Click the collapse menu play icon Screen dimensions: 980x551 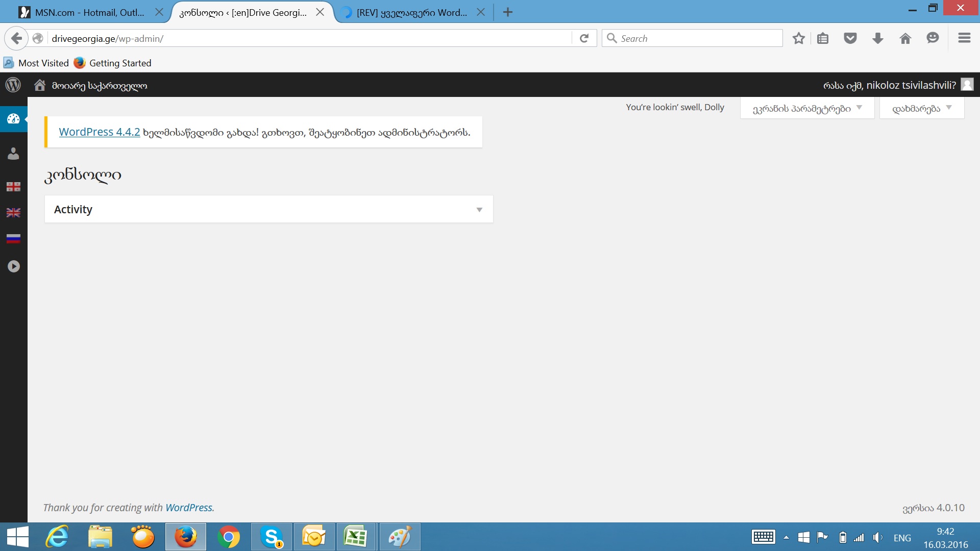point(13,266)
